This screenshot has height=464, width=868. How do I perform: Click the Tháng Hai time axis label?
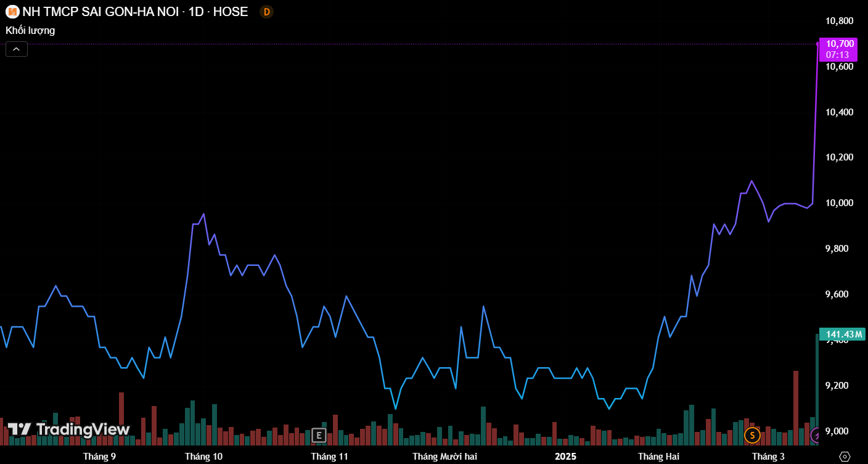click(658, 457)
